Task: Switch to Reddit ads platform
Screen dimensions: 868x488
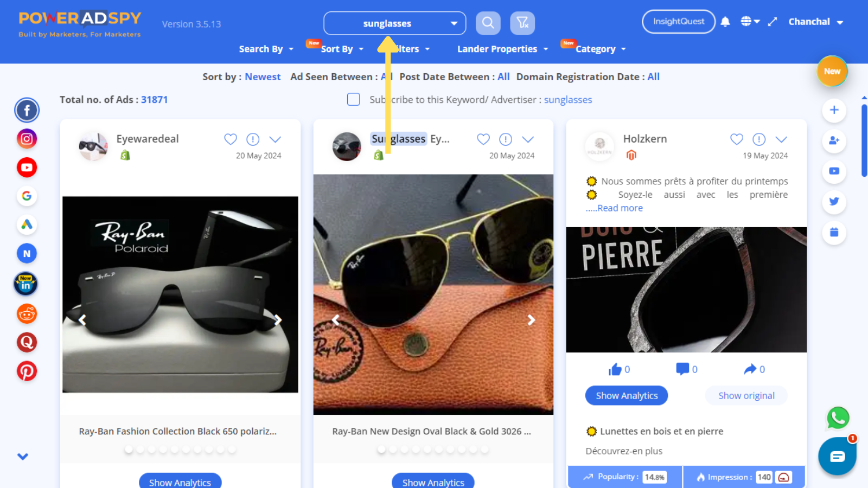Action: click(x=27, y=313)
